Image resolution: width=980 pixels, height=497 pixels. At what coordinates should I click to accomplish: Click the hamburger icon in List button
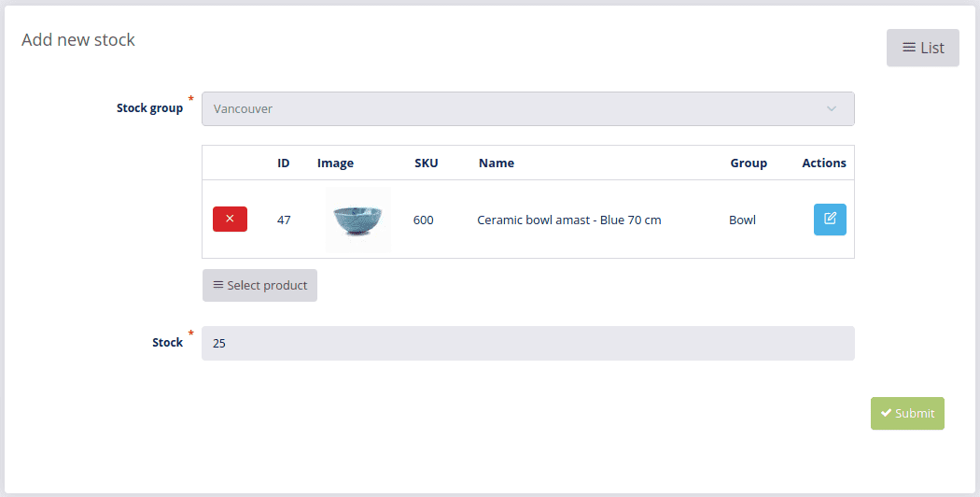click(909, 48)
